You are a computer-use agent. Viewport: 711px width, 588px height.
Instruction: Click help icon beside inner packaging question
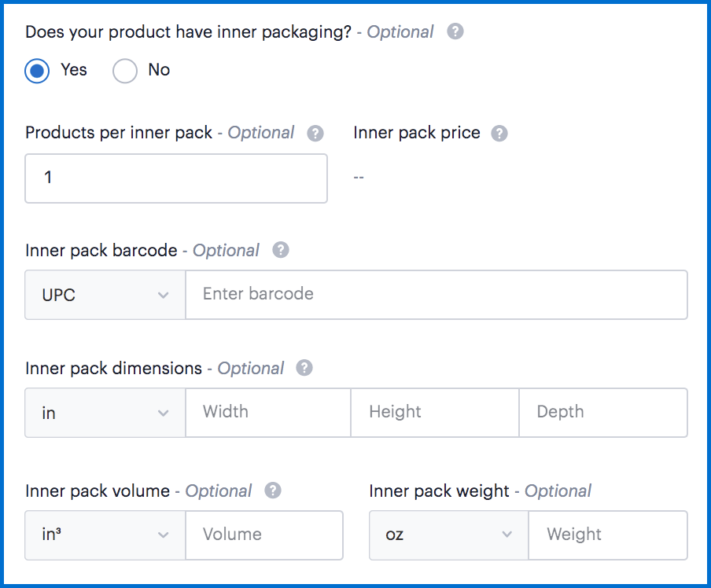click(x=455, y=32)
